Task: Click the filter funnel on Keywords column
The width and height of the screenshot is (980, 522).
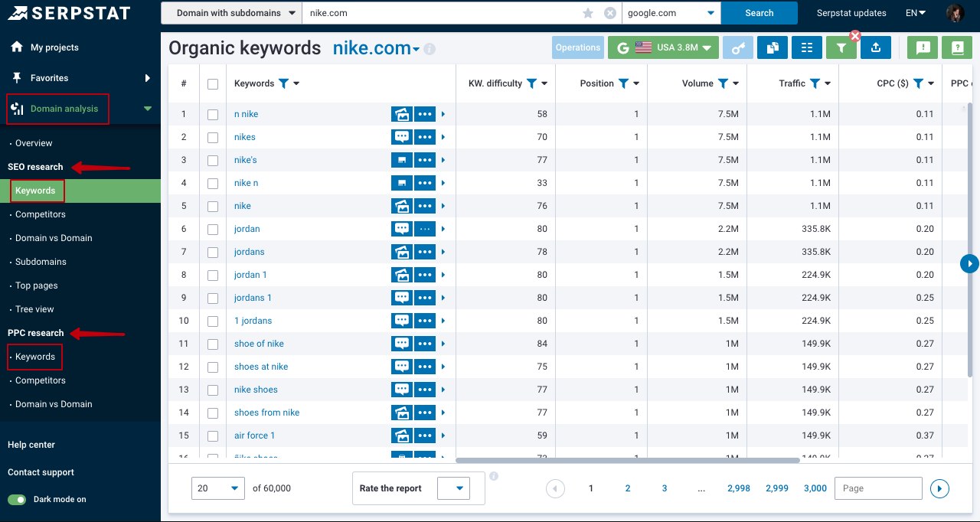Action: pyautogui.click(x=283, y=83)
